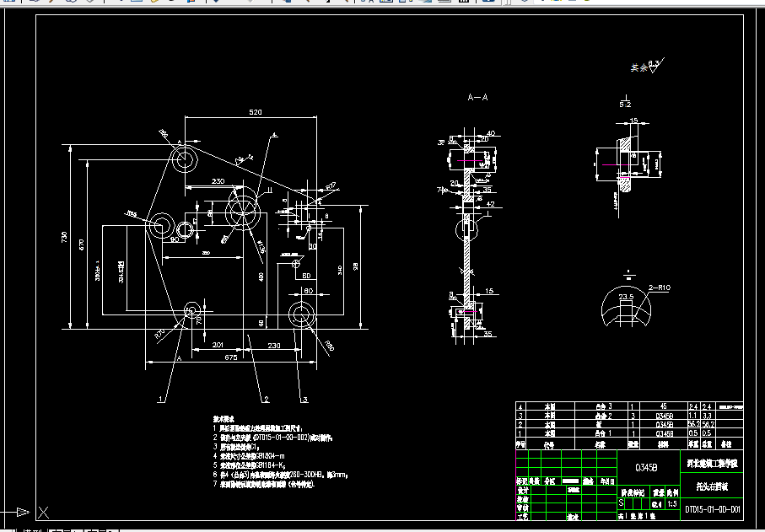
Task: Select note 6 with 260-300HB hardness
Action: [x=281, y=475]
